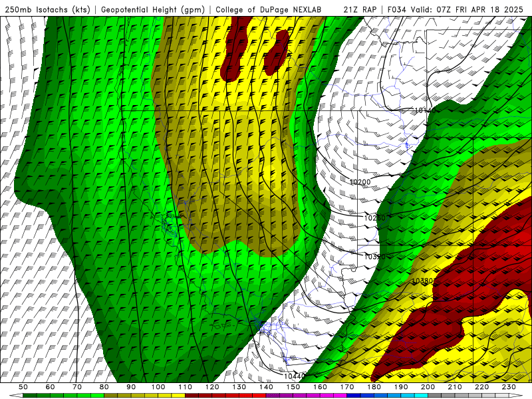Image resolution: width=532 pixels, height=399 pixels.
Task: Click the 230 value on the color scale
Action: [509, 387]
